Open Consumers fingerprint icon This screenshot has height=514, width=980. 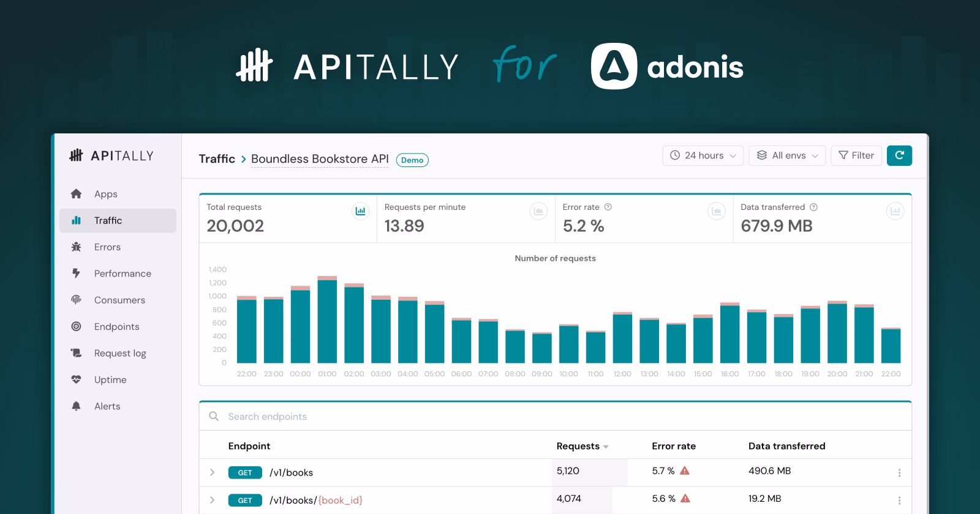click(x=76, y=300)
